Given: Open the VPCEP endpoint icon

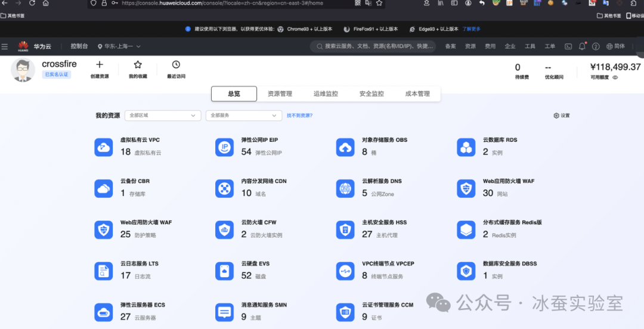Looking at the screenshot, I should pos(345,271).
